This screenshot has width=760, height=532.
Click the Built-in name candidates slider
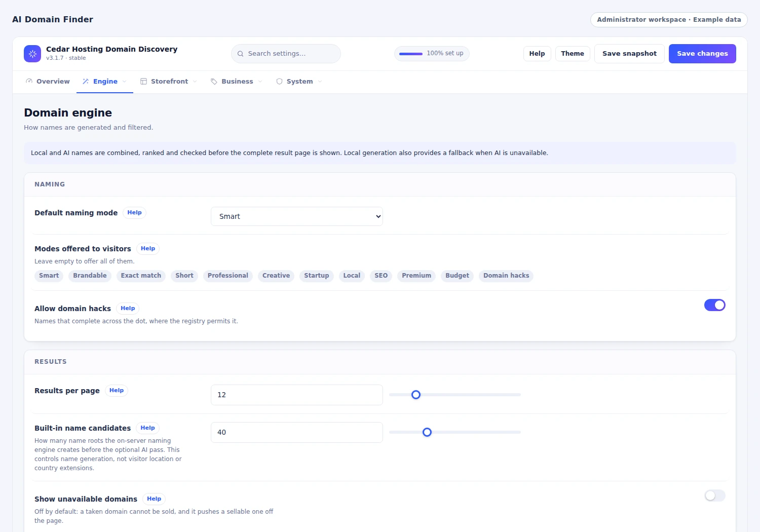pyautogui.click(x=455, y=432)
